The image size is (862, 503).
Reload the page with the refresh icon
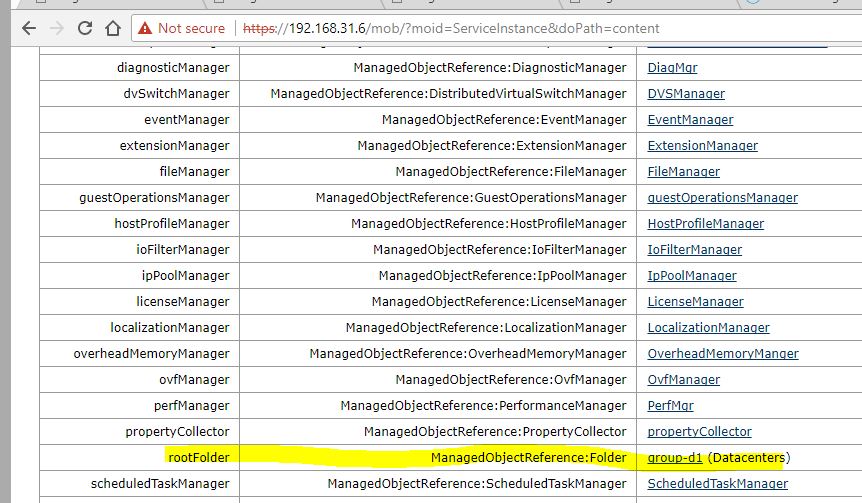(85, 28)
